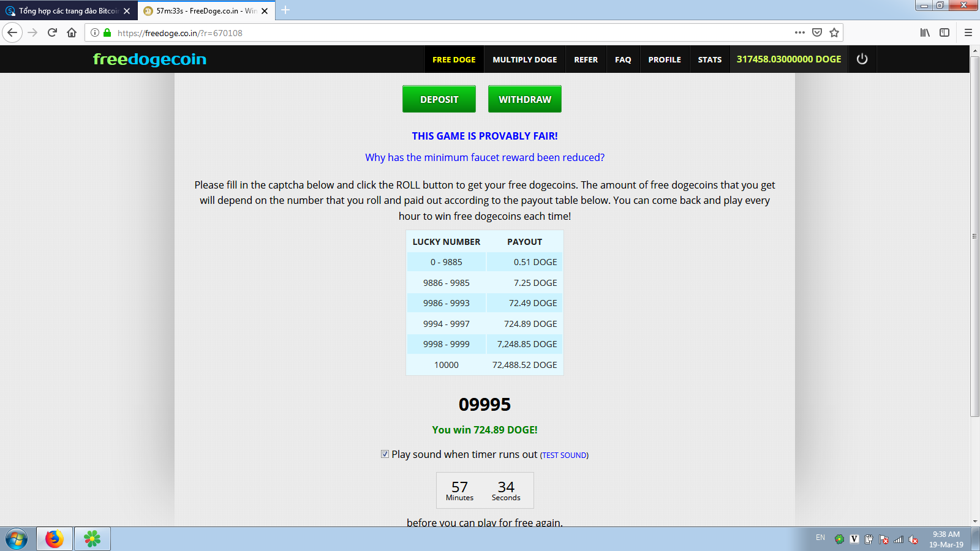The height and width of the screenshot is (551, 980).
Task: Click the '9994 - 9997' lucky number cell
Action: pos(446,324)
